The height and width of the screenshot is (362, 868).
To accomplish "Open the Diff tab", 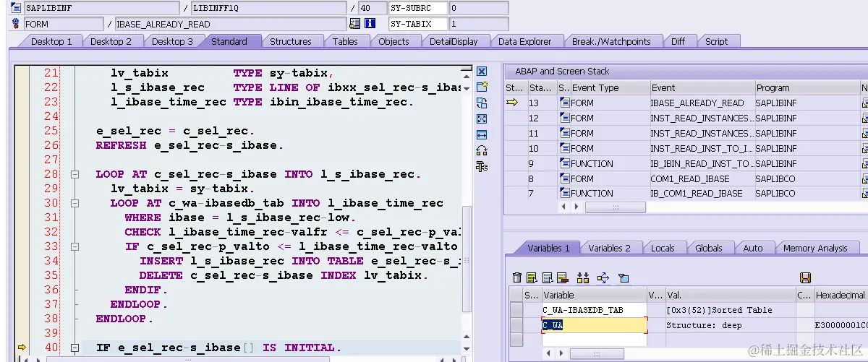I will click(x=678, y=41).
